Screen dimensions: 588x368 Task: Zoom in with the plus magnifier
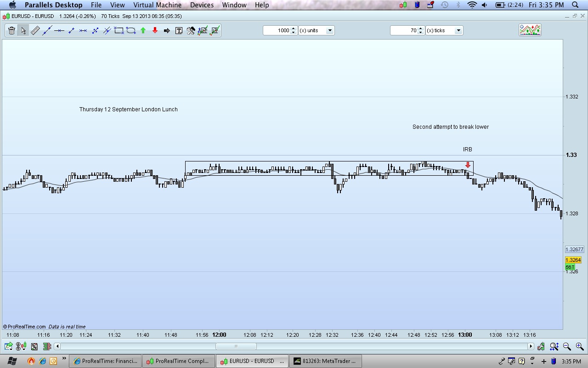(579, 346)
